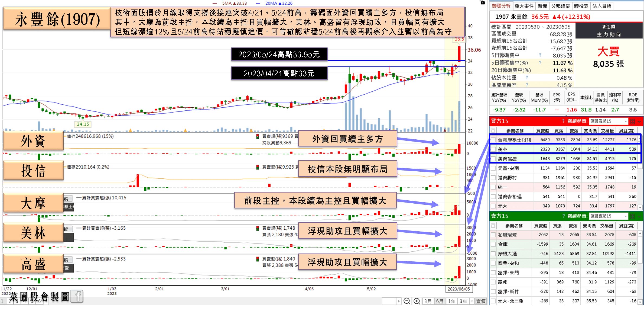Click down arrow of seller list scrollbar

pos(640,302)
